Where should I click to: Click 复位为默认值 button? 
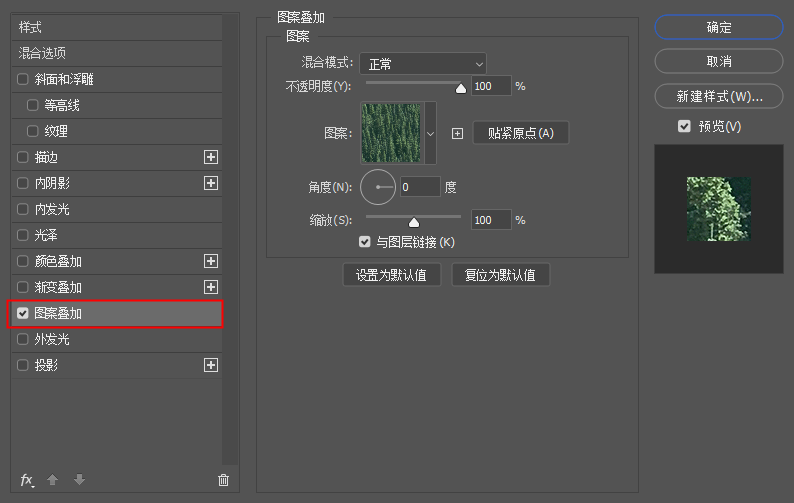(x=500, y=275)
